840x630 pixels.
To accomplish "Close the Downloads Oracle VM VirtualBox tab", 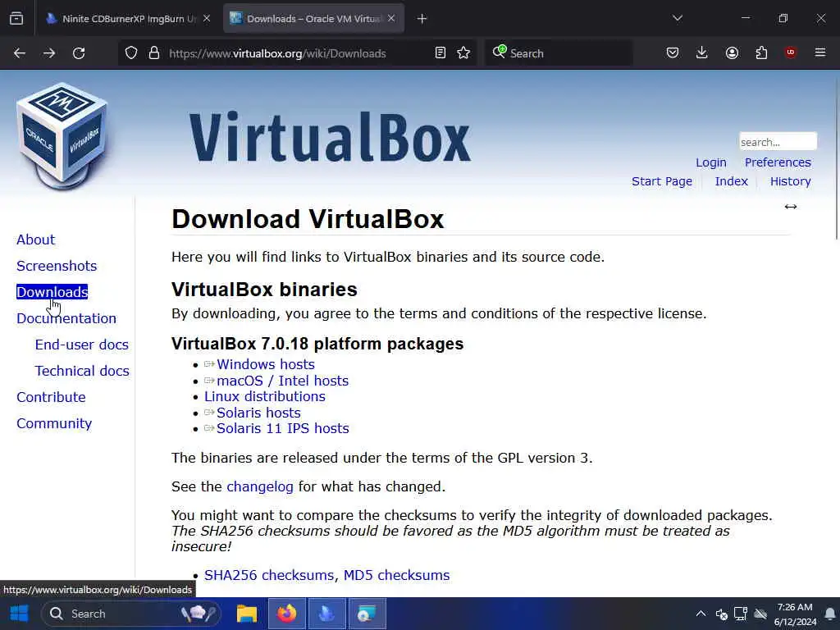I will (391, 19).
